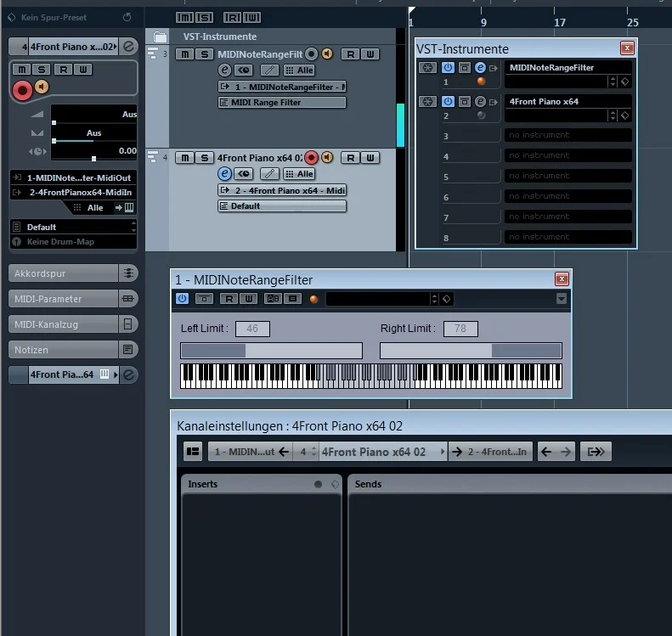The height and width of the screenshot is (636, 672).
Task: Turn off power for 4Front Piano x64 instrument
Action: pyautogui.click(x=449, y=101)
